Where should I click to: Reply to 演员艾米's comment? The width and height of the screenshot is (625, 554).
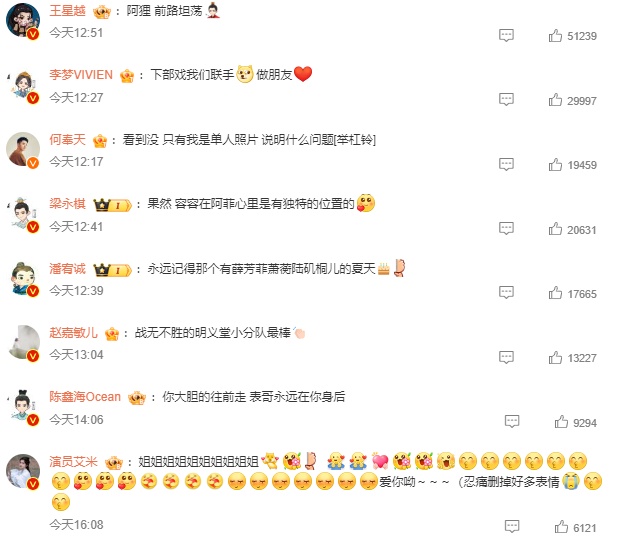[512, 526]
